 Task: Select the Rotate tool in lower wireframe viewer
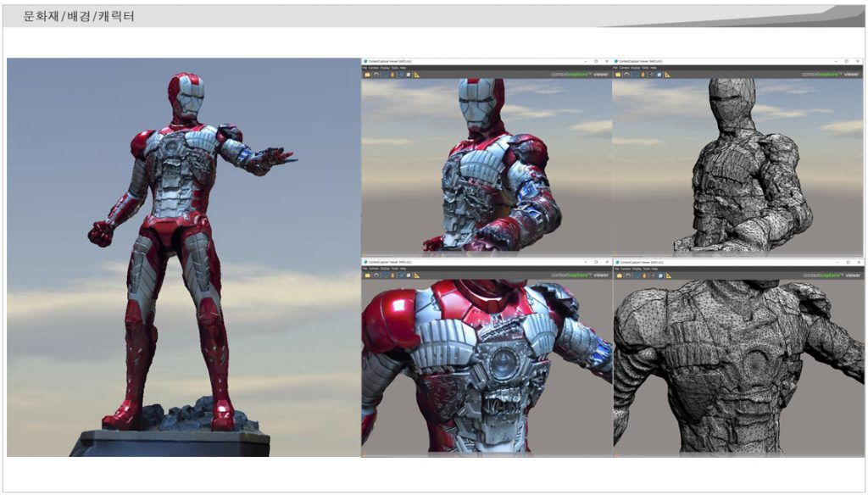pyautogui.click(x=628, y=275)
